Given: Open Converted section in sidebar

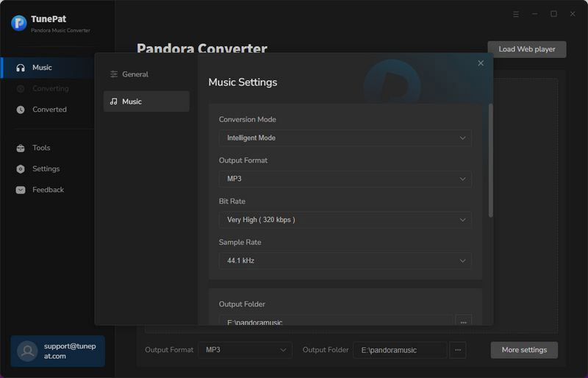Looking at the screenshot, I should (48, 110).
